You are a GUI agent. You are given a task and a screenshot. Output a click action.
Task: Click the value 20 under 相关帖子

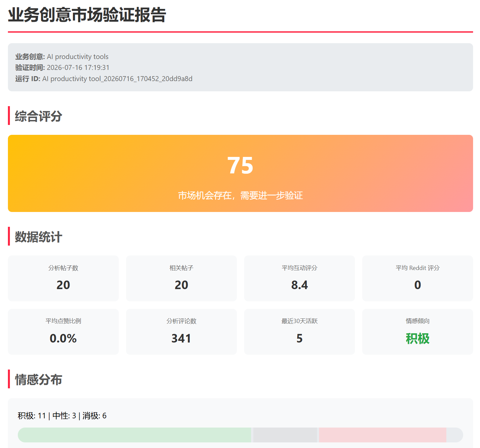[x=181, y=285]
